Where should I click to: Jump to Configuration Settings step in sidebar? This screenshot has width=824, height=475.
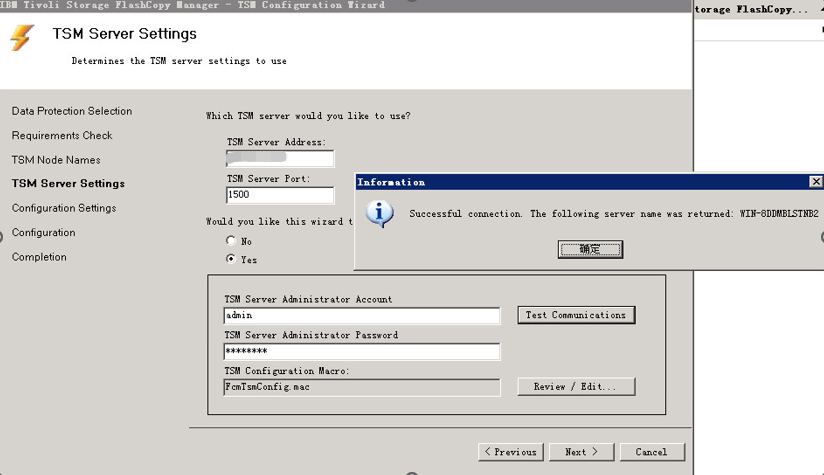click(64, 208)
